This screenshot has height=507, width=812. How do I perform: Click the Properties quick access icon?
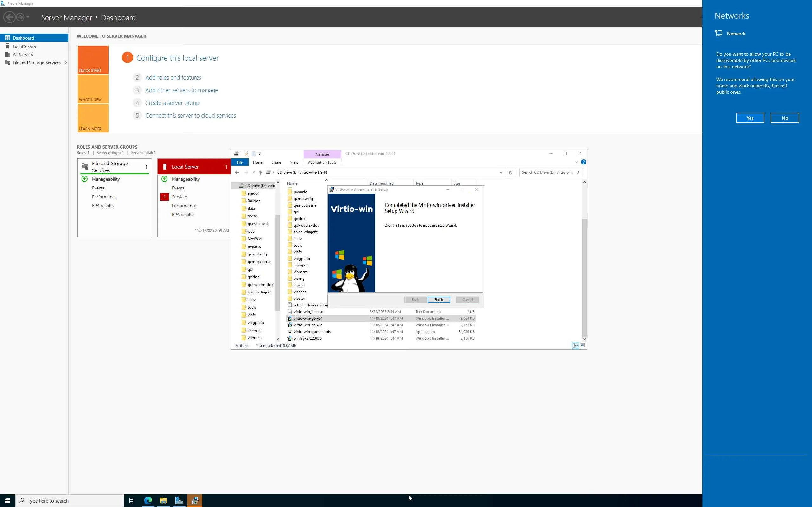coord(246,154)
